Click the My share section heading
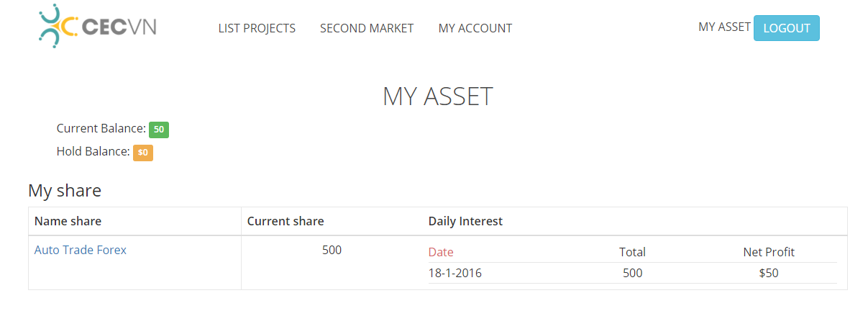868x311 pixels. 65,191
